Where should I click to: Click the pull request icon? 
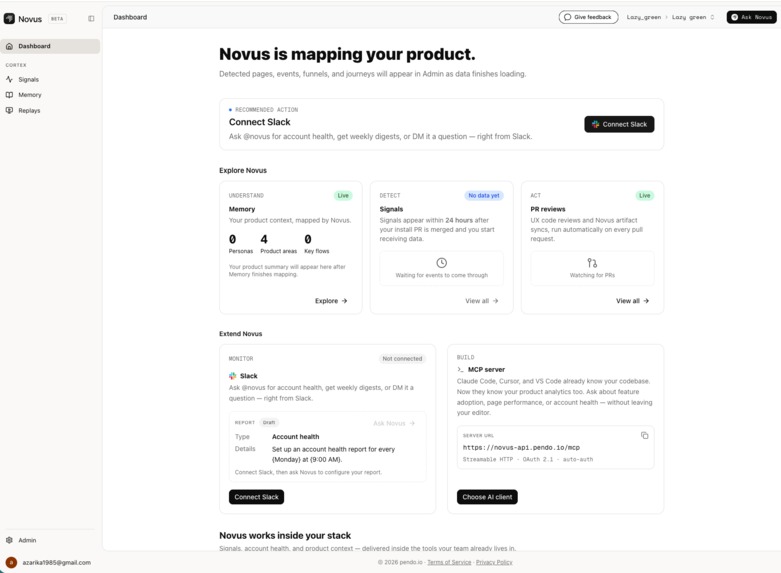point(592,263)
